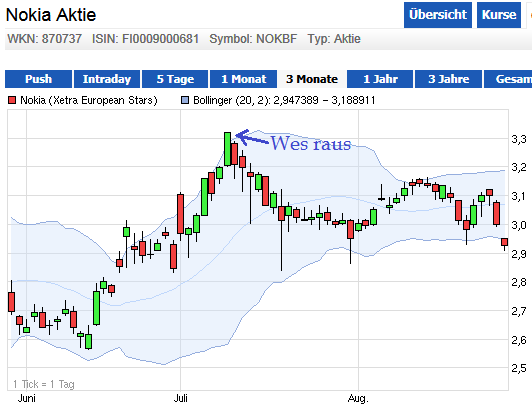Select the Push chart mode
This screenshot has height=409, width=532.
(x=38, y=79)
